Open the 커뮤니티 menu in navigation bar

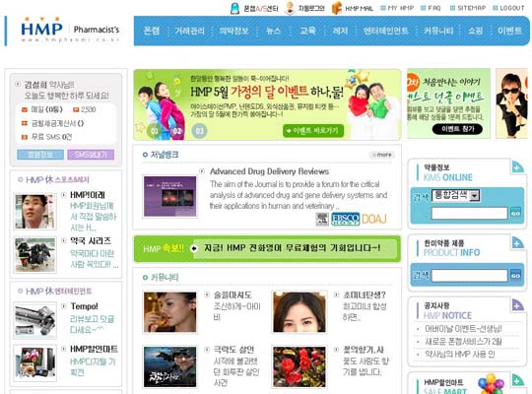point(438,31)
